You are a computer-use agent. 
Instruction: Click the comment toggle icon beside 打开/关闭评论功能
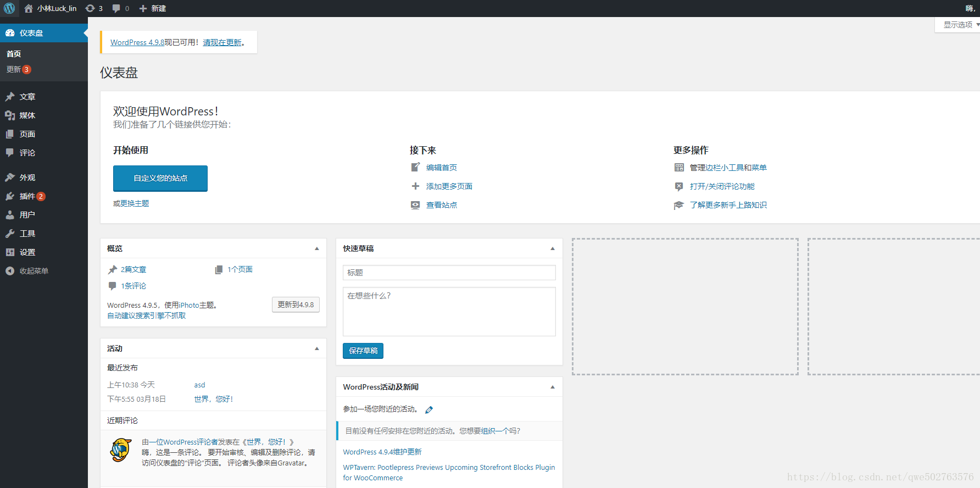(x=679, y=186)
